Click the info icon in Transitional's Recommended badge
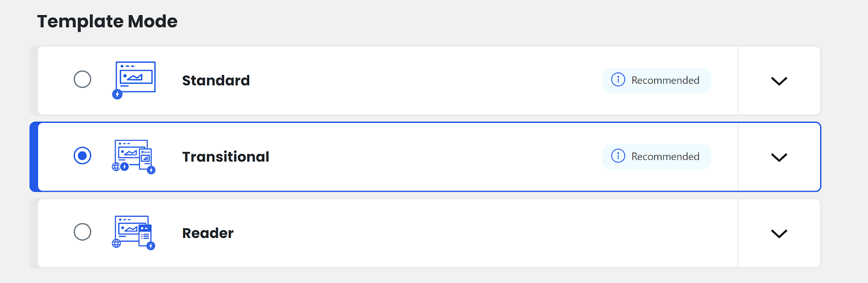The image size is (868, 283). tap(618, 156)
